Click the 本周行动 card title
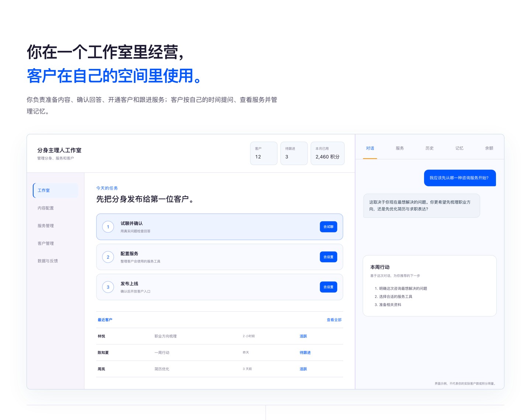This screenshot has width=531, height=420. click(380, 267)
